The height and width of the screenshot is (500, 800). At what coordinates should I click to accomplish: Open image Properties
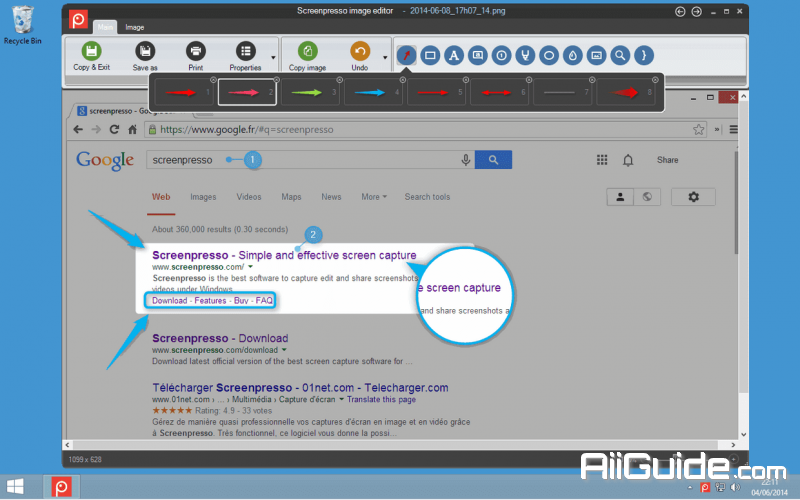point(245,56)
